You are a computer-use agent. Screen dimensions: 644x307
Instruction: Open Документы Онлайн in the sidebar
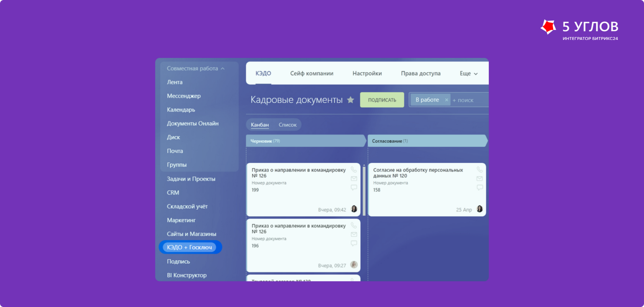tap(192, 123)
